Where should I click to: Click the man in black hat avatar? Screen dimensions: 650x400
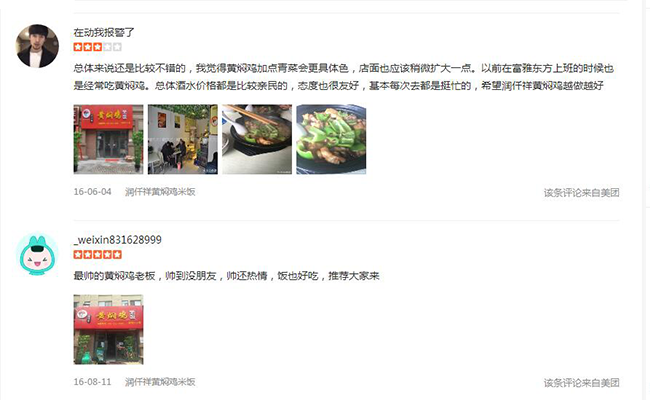[x=37, y=46]
